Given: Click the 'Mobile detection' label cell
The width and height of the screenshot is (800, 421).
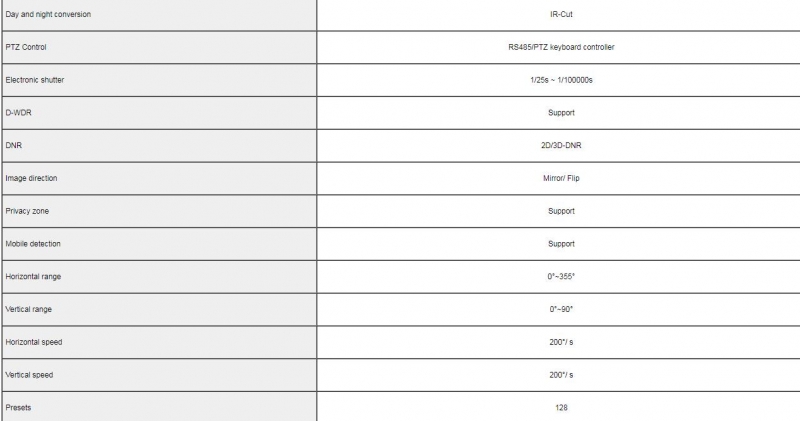Looking at the screenshot, I should (159, 244).
